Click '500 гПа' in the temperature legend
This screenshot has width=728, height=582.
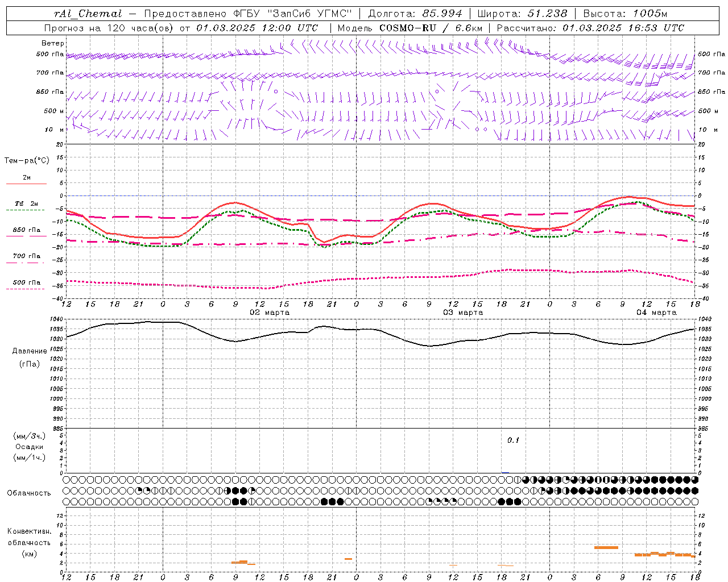tap(26, 282)
